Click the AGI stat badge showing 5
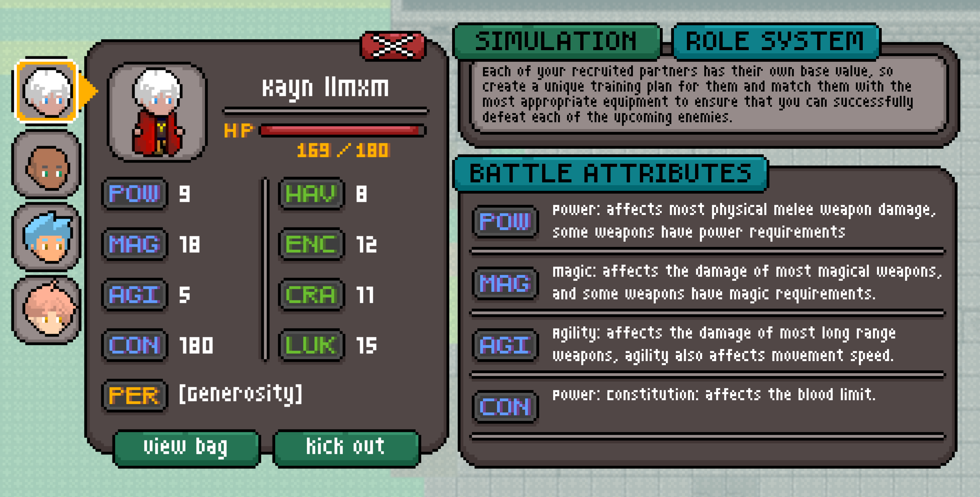980x497 pixels. [134, 295]
